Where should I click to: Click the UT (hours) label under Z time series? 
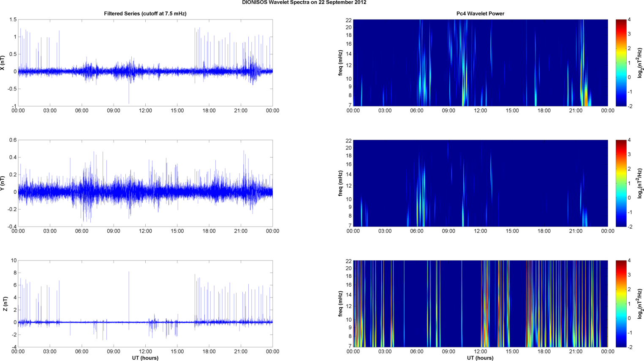145,358
